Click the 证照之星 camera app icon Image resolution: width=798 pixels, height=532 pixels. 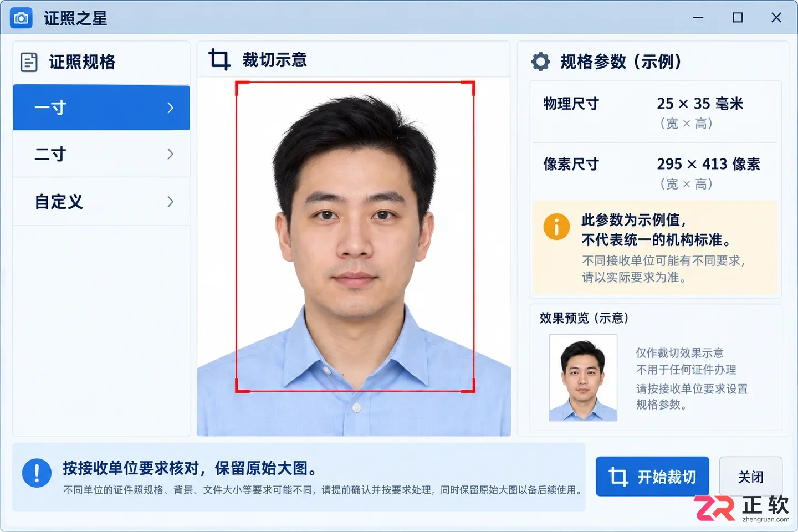pyautogui.click(x=21, y=18)
